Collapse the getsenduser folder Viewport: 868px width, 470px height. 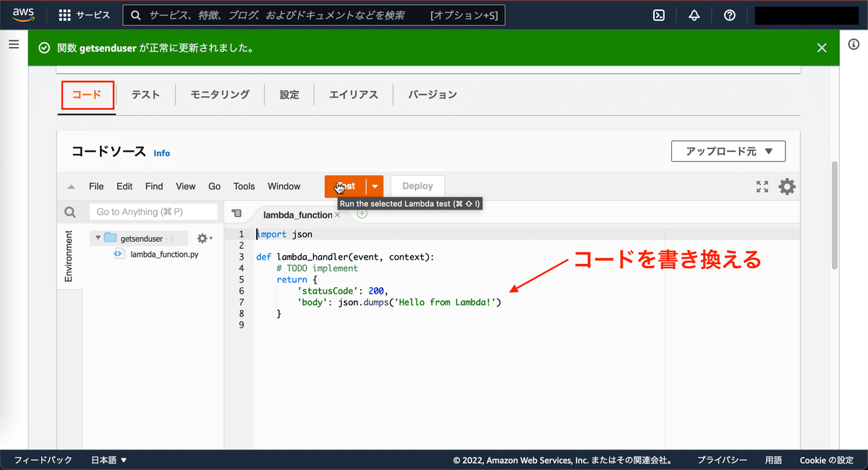tap(98, 238)
